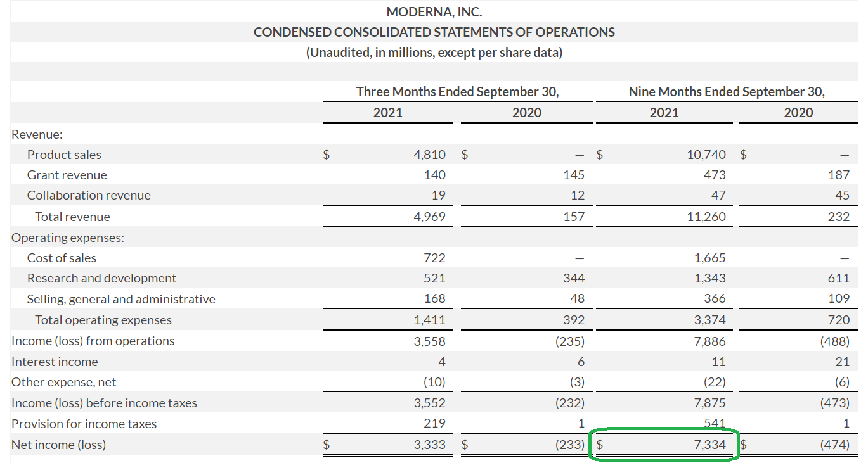Click Selling, general and administrative label

coord(121,299)
